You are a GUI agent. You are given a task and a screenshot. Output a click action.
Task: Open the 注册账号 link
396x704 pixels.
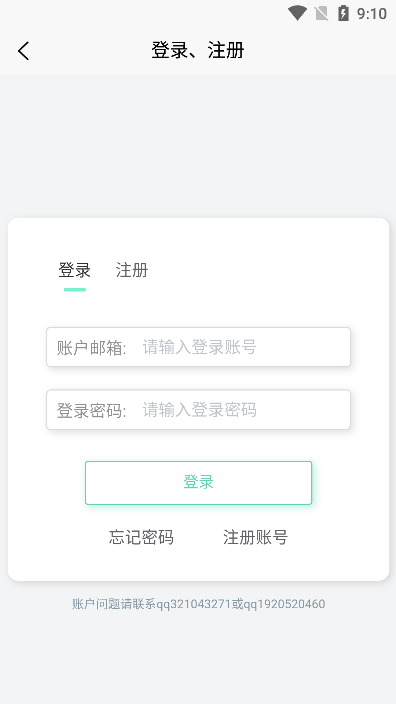point(255,537)
